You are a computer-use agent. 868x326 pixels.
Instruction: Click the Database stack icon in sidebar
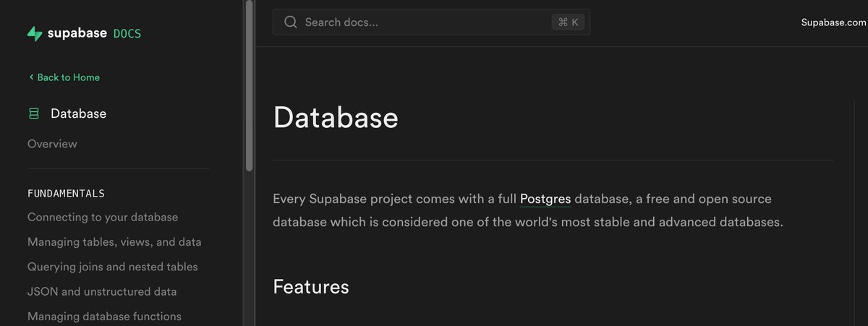tap(33, 113)
